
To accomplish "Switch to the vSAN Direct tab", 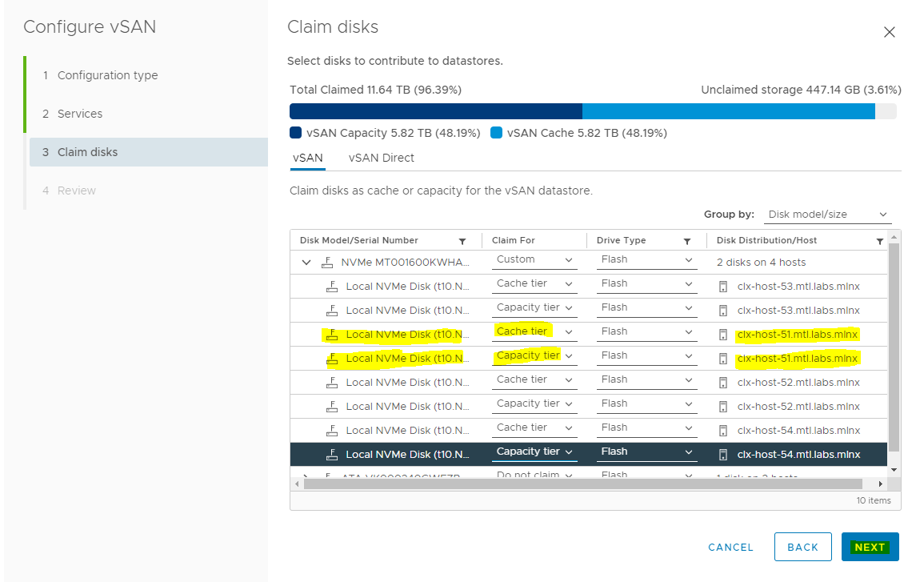I will [x=382, y=158].
